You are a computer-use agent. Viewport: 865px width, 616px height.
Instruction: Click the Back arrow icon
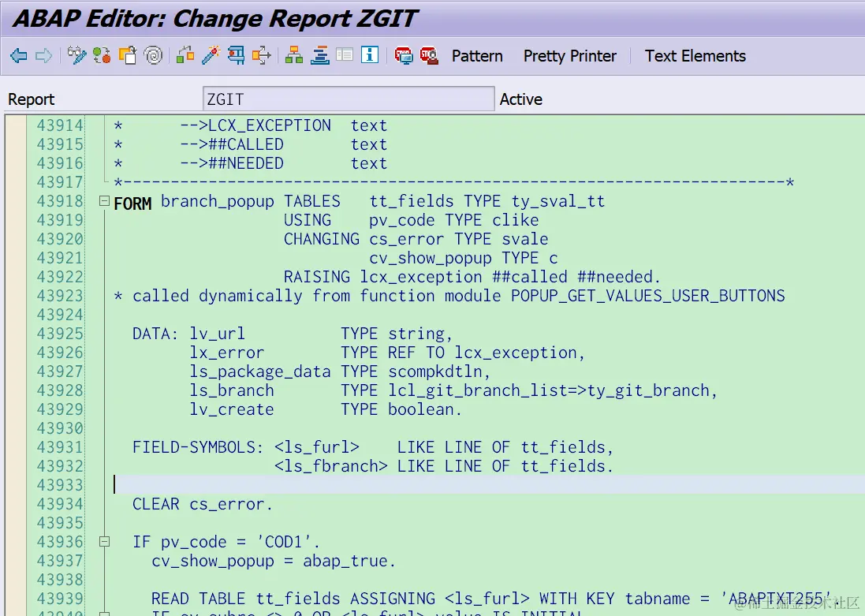click(18, 56)
